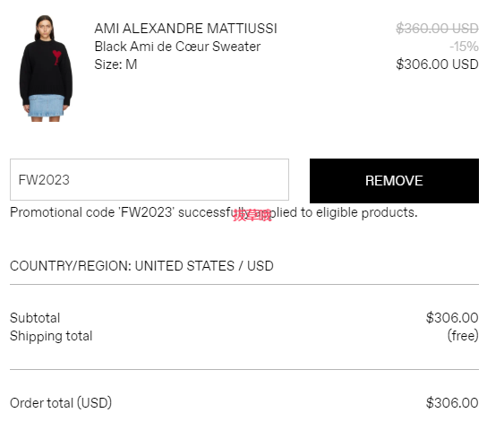The height and width of the screenshot is (430, 504).
Task: Change the Country/Region United States / USD setting
Action: click(141, 266)
